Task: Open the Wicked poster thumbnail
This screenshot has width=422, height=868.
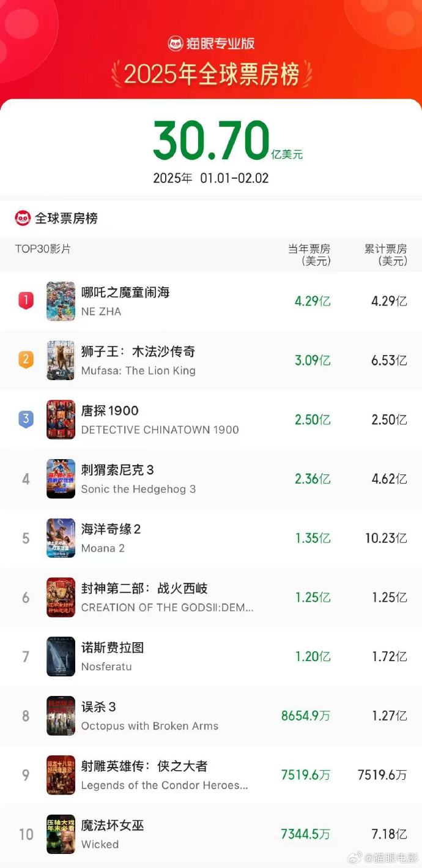Action: pyautogui.click(x=61, y=834)
